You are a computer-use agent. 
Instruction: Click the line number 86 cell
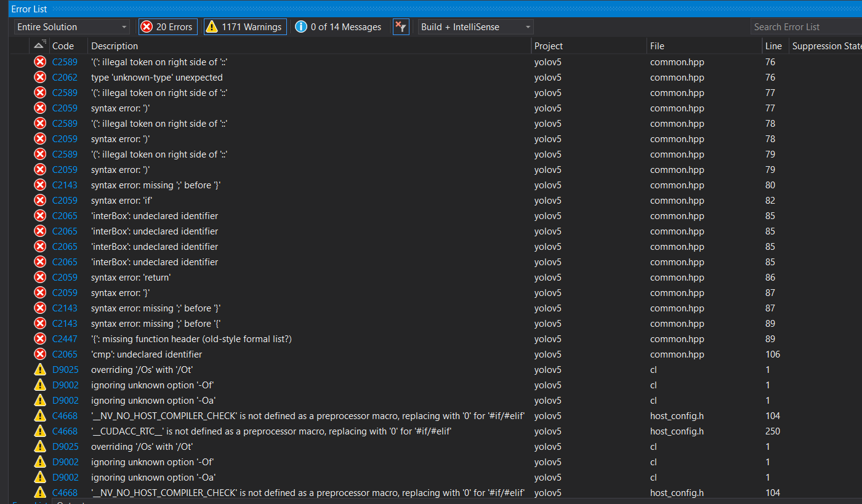[x=770, y=278]
